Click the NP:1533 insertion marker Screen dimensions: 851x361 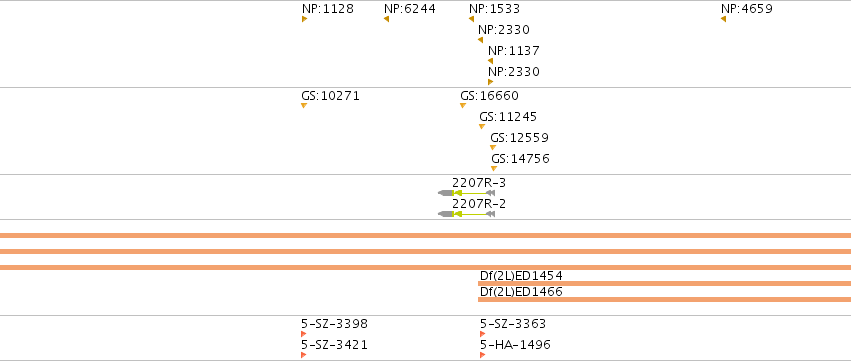pos(472,19)
